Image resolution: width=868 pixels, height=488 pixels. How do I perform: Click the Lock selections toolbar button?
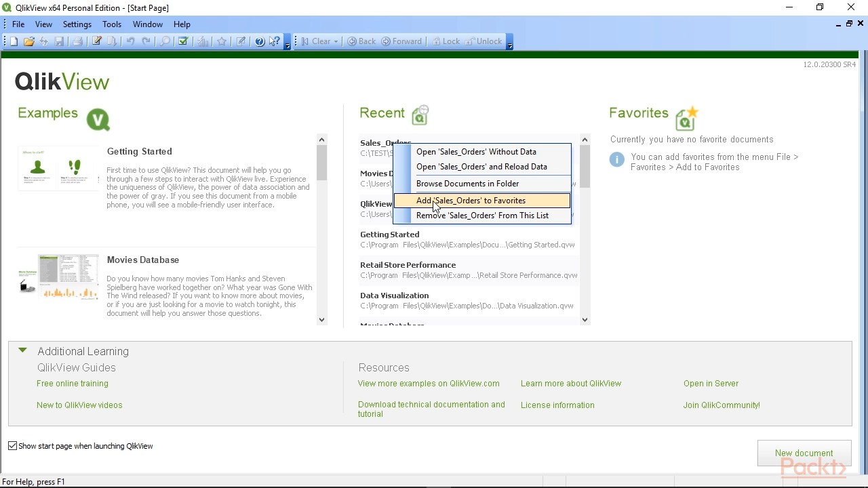point(446,41)
